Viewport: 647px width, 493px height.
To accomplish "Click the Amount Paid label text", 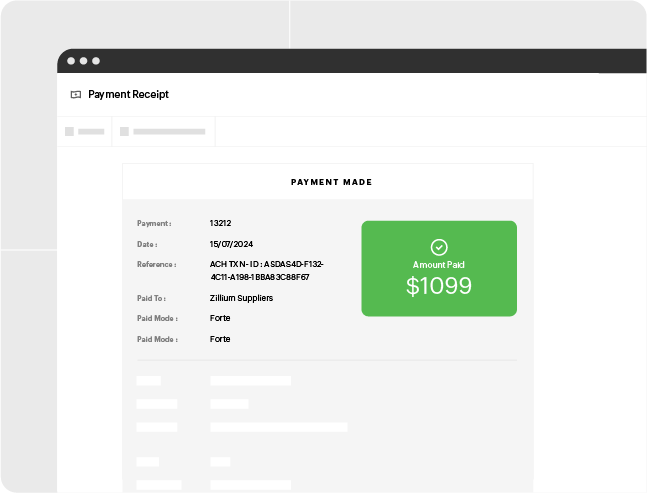I will [x=438, y=265].
